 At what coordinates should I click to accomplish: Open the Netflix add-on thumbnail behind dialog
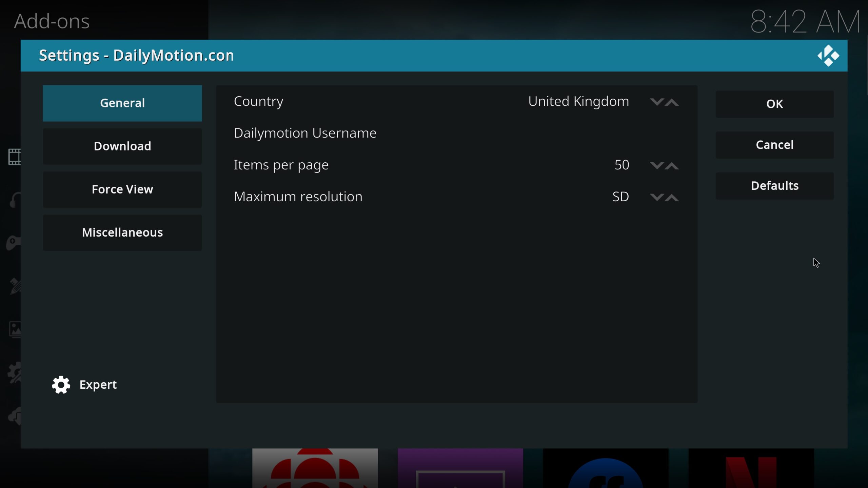751,468
